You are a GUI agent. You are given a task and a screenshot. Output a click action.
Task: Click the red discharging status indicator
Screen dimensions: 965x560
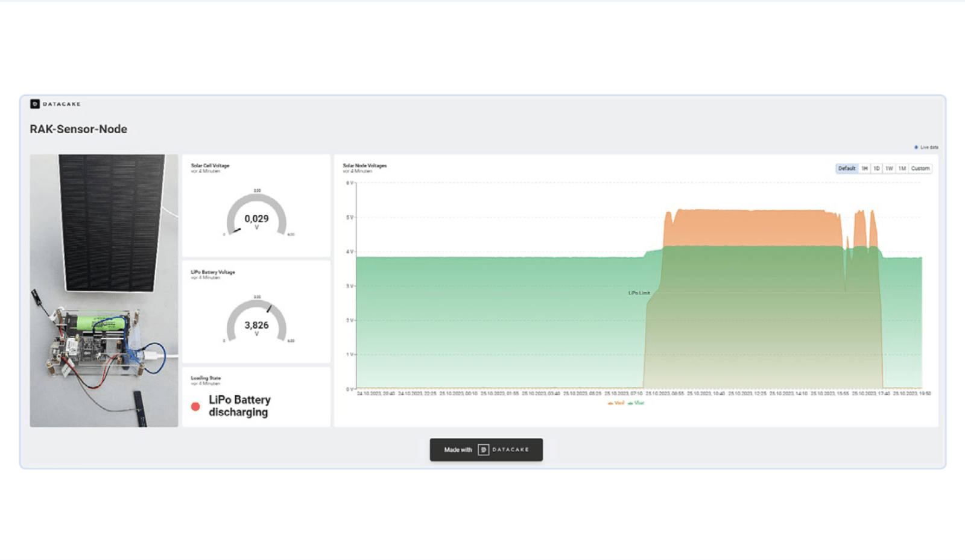coord(195,406)
